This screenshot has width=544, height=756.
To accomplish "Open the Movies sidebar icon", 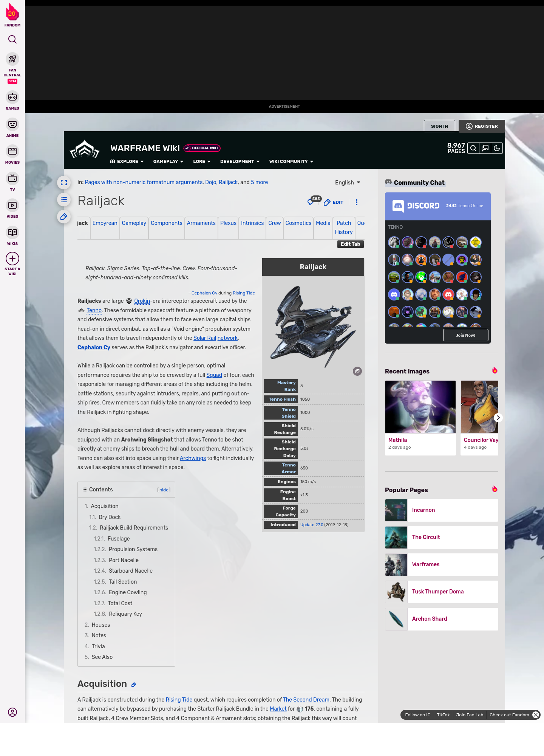I will click(12, 151).
